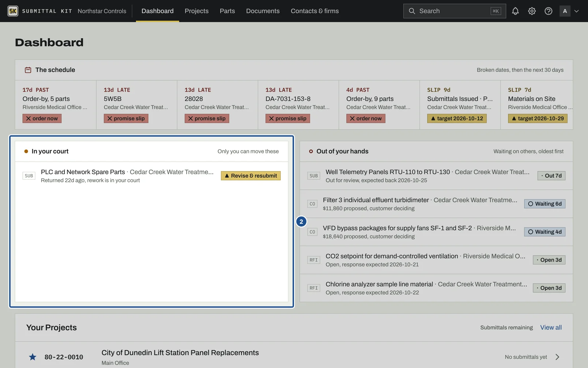
Task: Open the notifications bell
Action: coord(515,11)
